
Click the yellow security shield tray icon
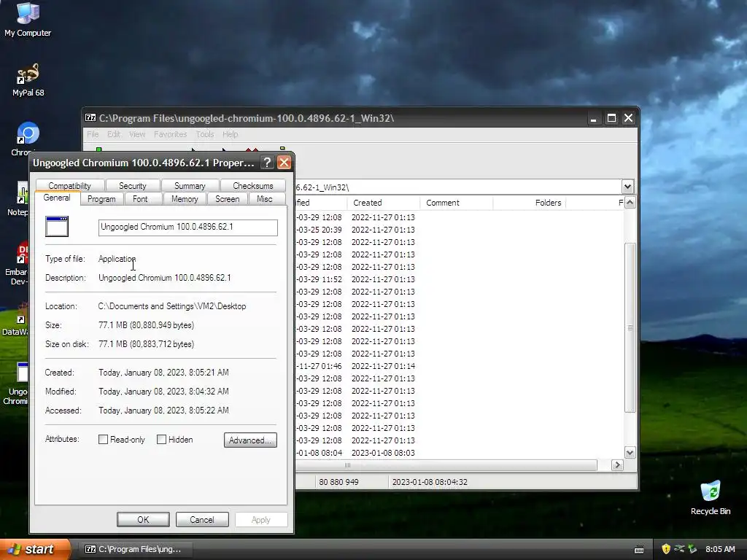(x=666, y=549)
